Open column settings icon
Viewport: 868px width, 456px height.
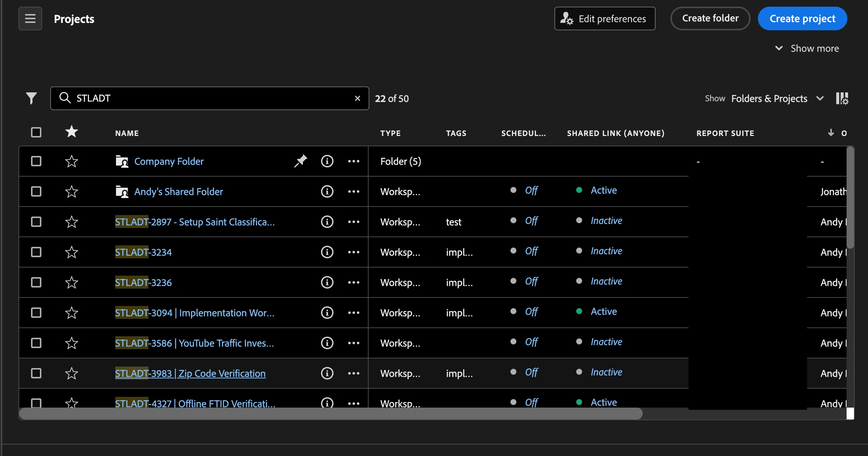pos(842,98)
